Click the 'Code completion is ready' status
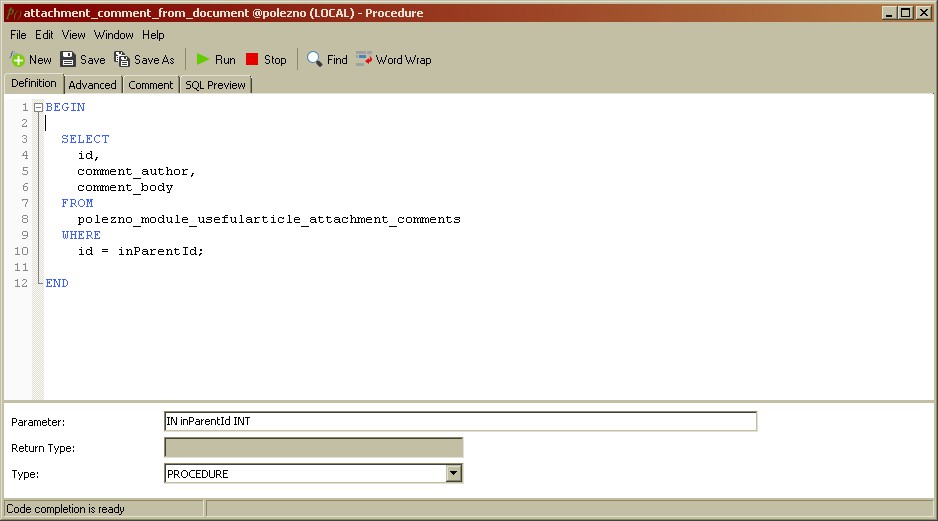Image resolution: width=938 pixels, height=521 pixels. (x=65, y=509)
